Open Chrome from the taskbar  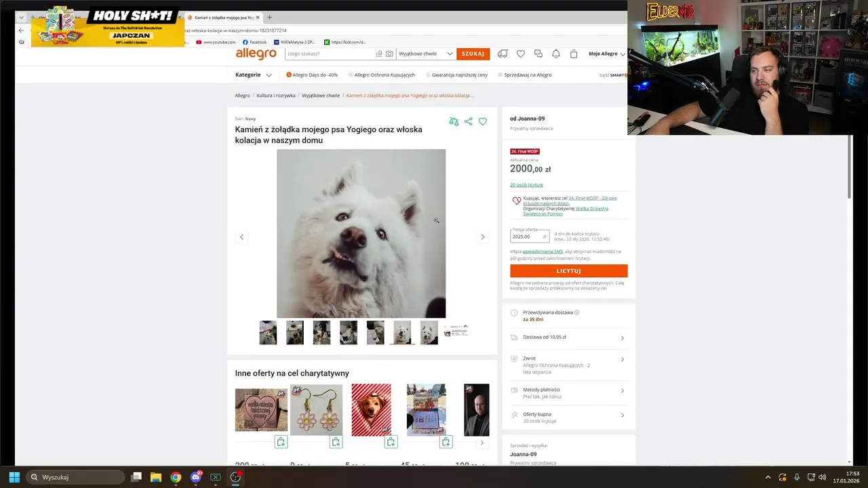[176, 477]
